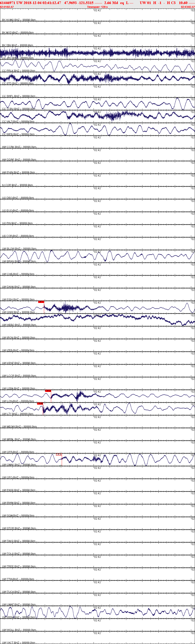This screenshot has width=195, height=644.
Task: Select the UW YACT BHZ station label
Action: click(19, 643)
